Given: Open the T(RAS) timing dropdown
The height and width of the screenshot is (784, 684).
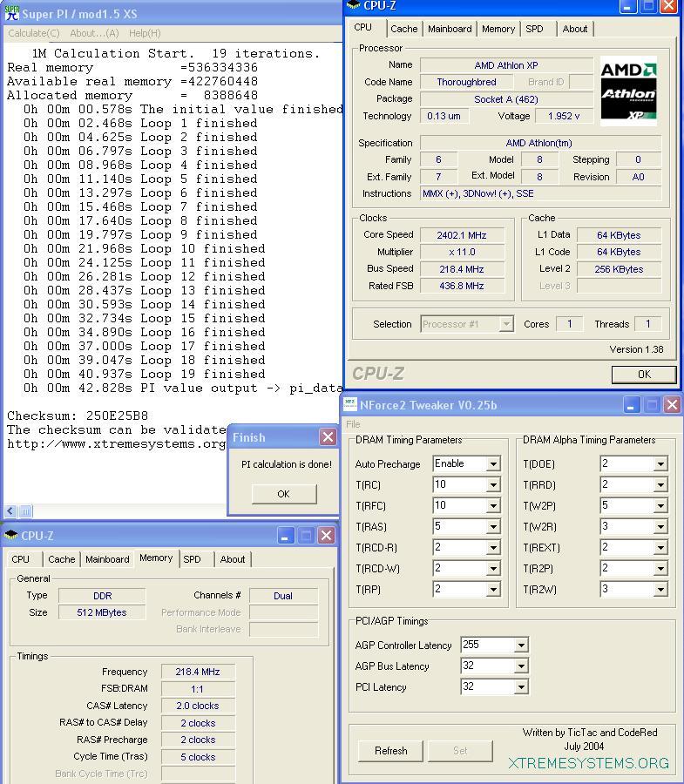Looking at the screenshot, I should (493, 527).
